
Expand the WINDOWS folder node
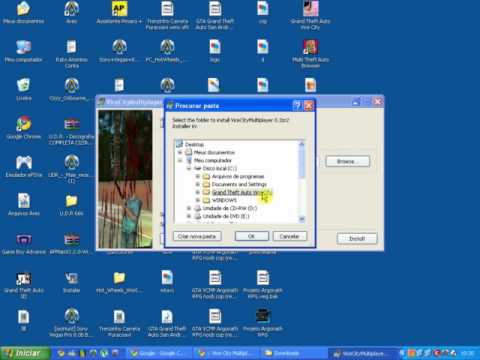198,200
